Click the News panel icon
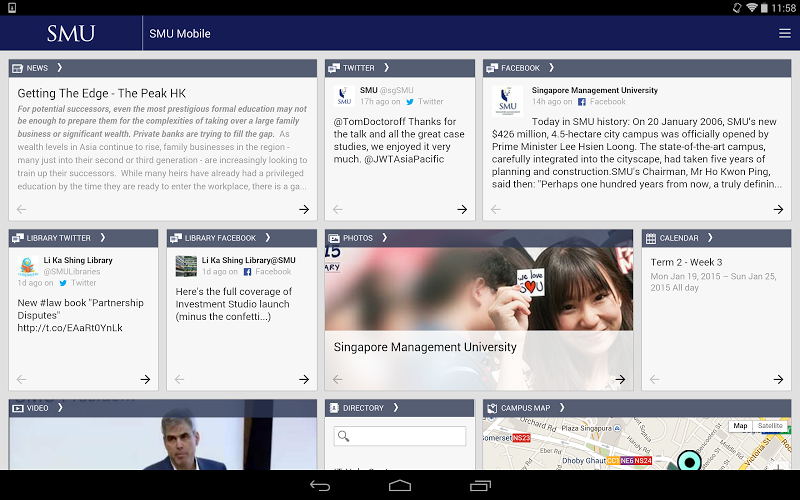This screenshot has width=800, height=500. 17,68
